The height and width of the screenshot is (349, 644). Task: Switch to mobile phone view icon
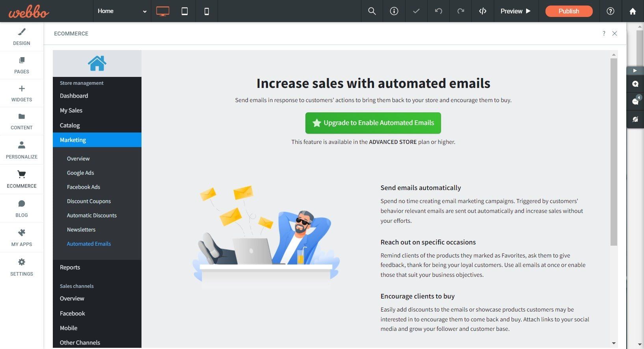coord(207,11)
